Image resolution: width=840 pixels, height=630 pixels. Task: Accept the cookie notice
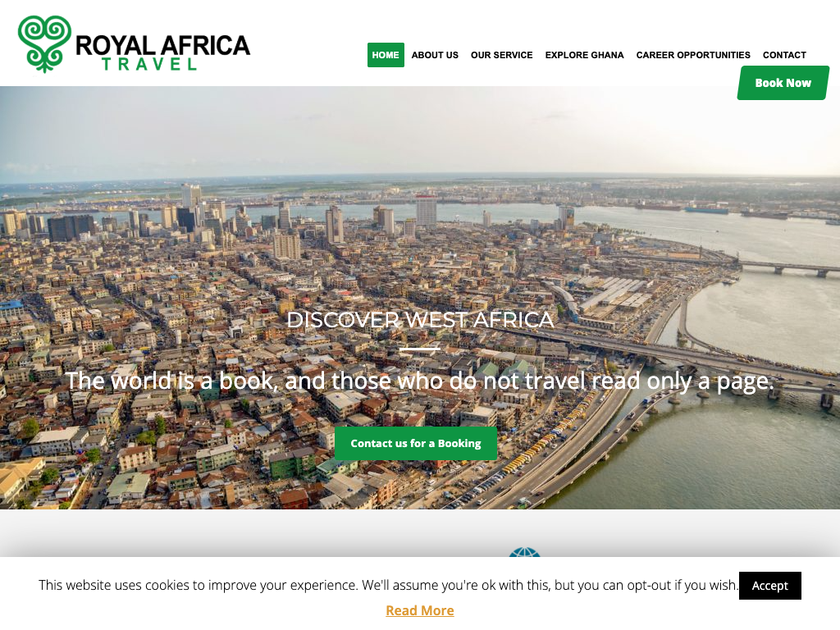tap(769, 586)
